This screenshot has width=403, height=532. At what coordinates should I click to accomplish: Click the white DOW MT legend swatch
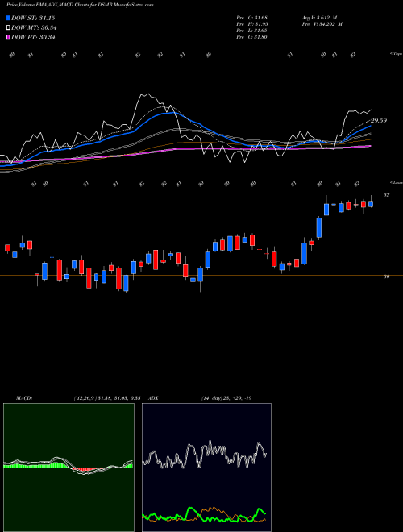(x=8, y=28)
